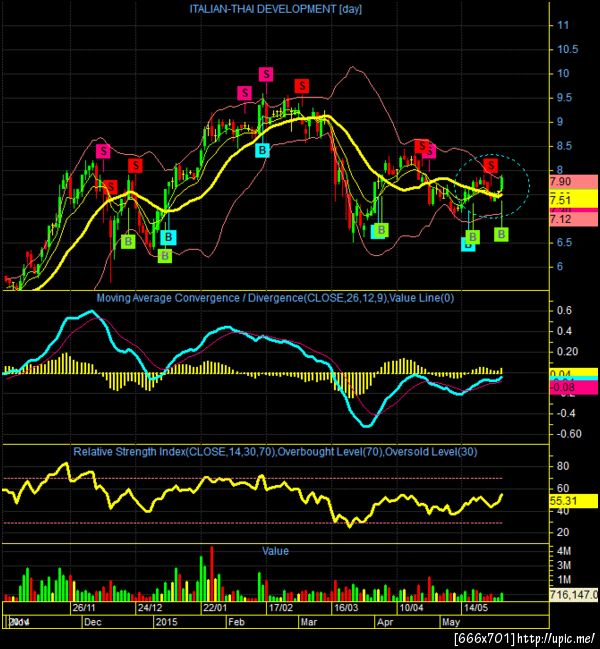Click the 716,147.0 volume value label
This screenshot has height=649, width=600.
point(574,595)
